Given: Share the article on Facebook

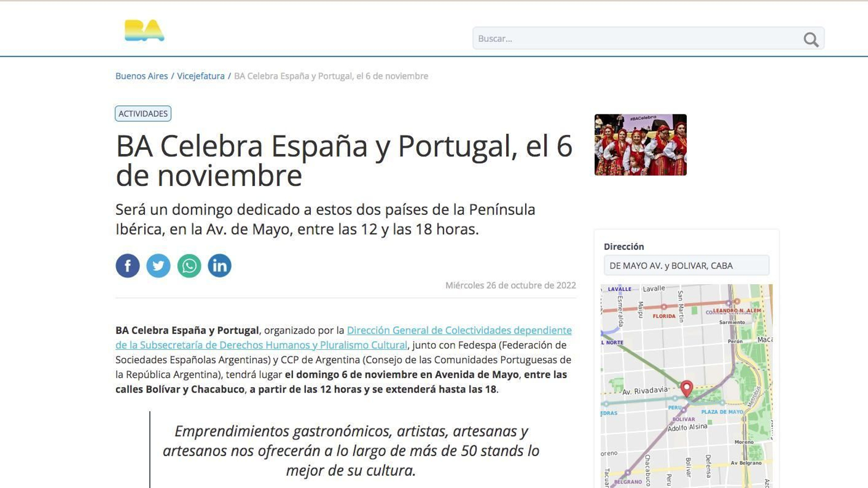Looking at the screenshot, I should pyautogui.click(x=128, y=265).
